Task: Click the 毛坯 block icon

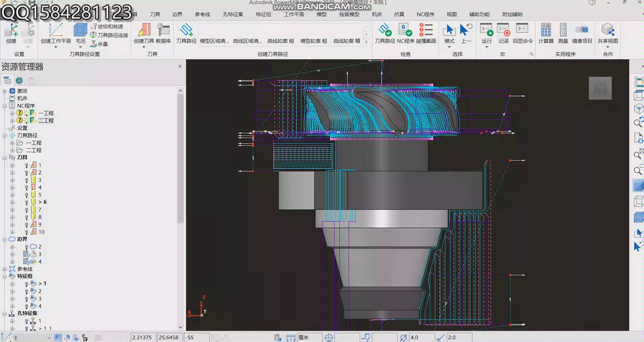Action: tap(80, 33)
